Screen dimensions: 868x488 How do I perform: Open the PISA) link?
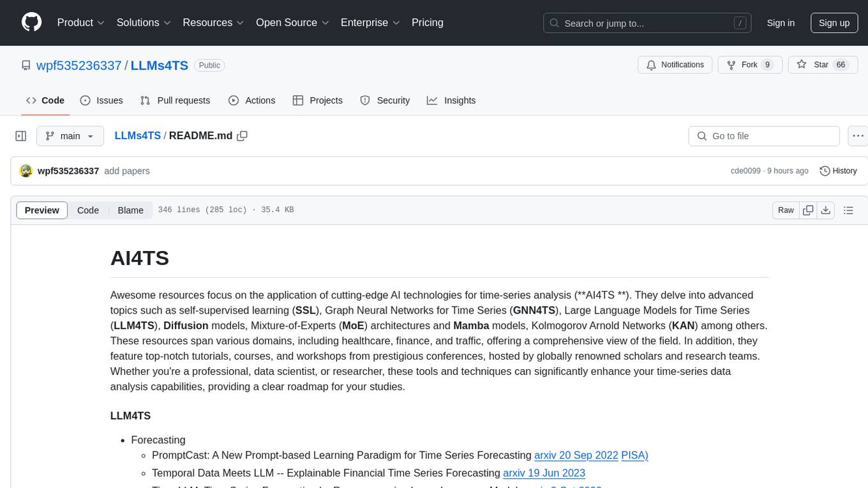pyautogui.click(x=634, y=455)
